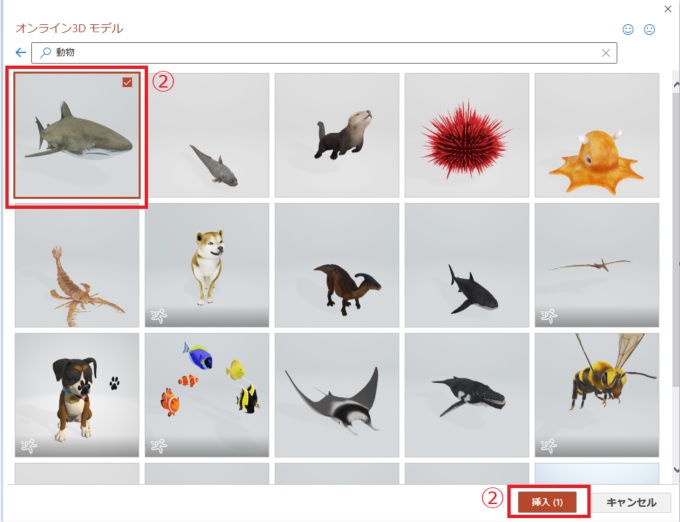Select the otter model
680x522 pixels.
337,135
